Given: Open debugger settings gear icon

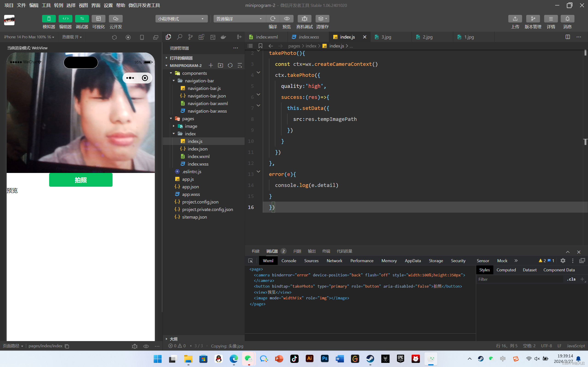Looking at the screenshot, I should pyautogui.click(x=563, y=261).
